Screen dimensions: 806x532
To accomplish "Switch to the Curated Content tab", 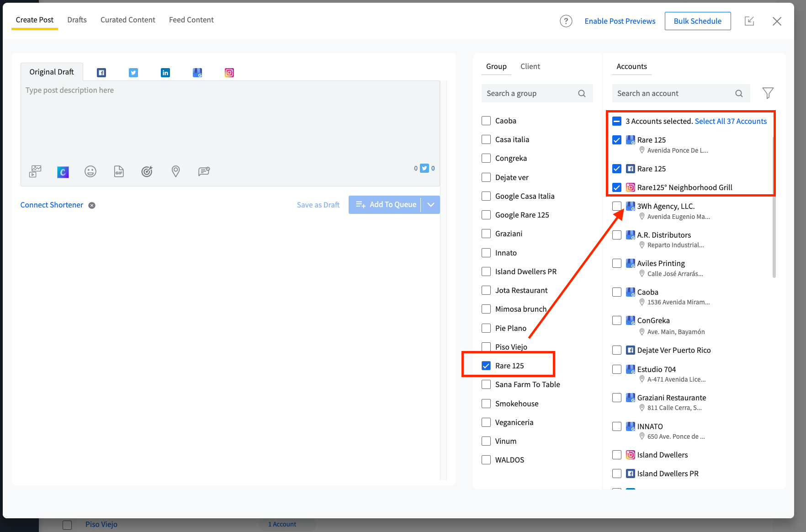I will 128,20.
